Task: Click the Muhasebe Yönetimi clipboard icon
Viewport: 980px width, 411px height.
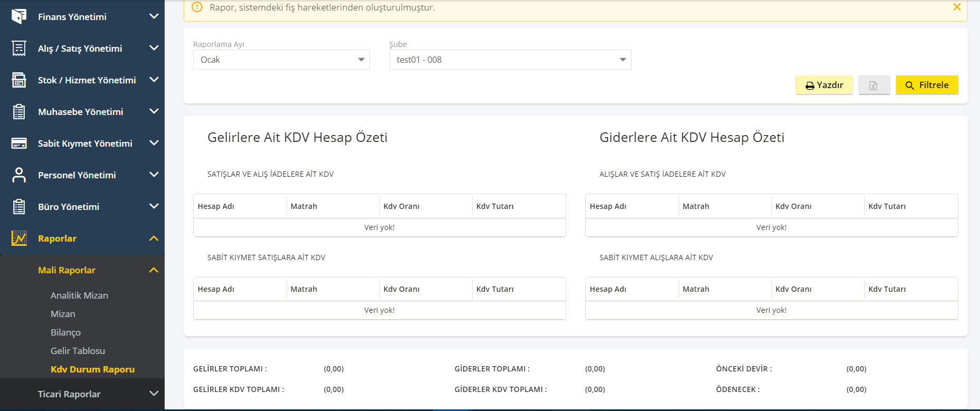Action: point(19,112)
